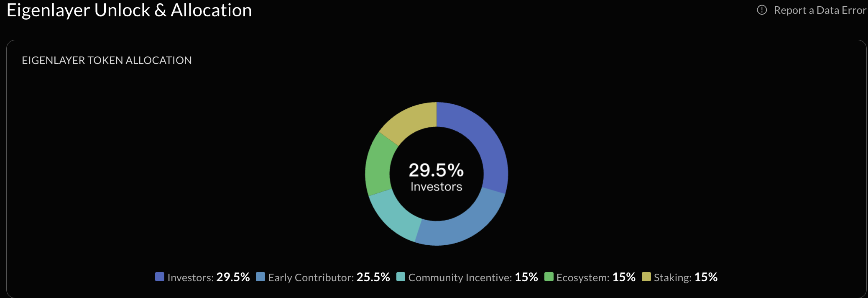Open the Report a Data Error link
868x298 pixels.
[819, 10]
